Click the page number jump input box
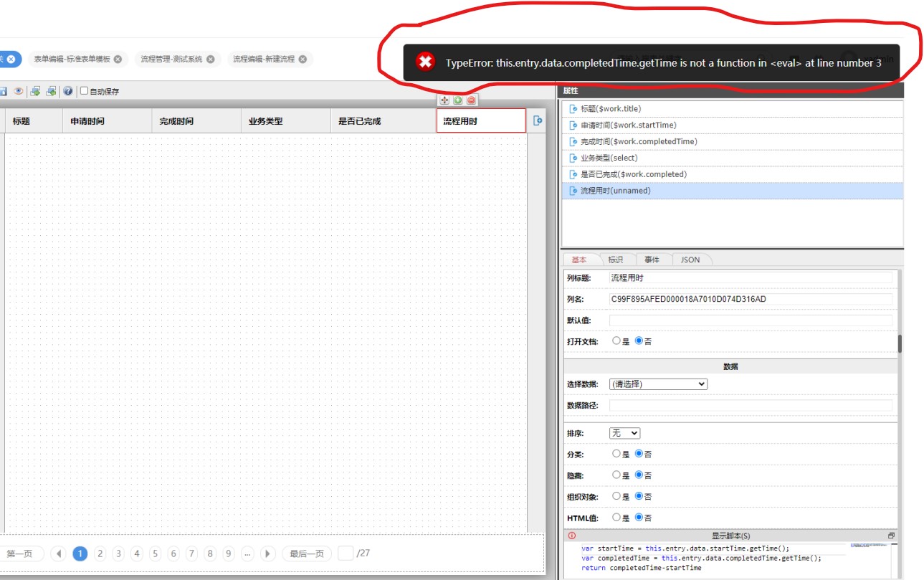Screen dimensions: 924x580 click(x=346, y=553)
